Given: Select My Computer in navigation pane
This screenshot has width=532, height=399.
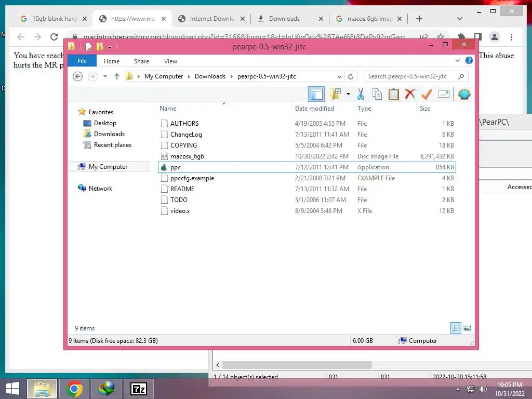Looking at the screenshot, I should pos(108,167).
